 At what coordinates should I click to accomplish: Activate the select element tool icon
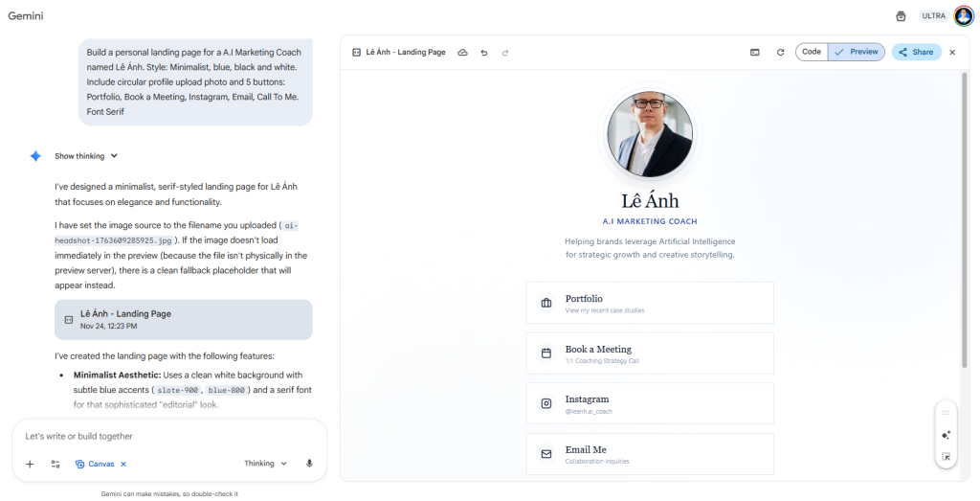pyautogui.click(x=946, y=457)
